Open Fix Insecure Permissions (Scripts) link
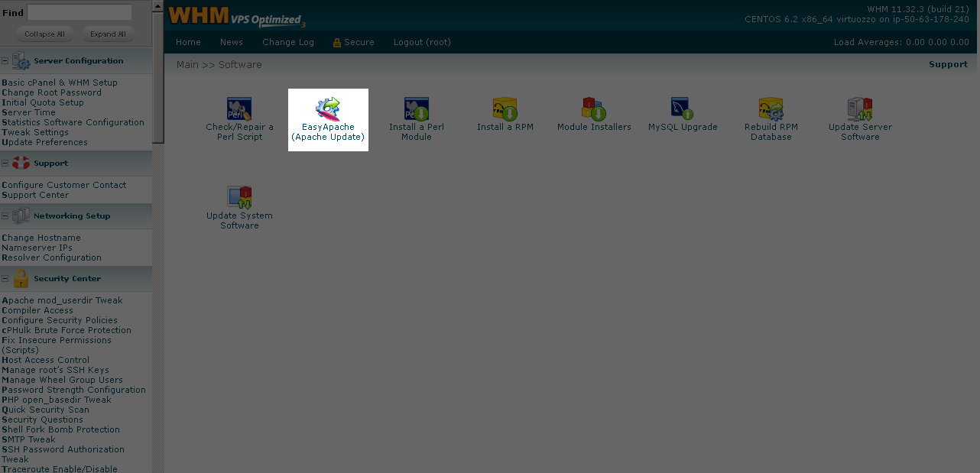Image resolution: width=980 pixels, height=473 pixels. pyautogui.click(x=57, y=345)
